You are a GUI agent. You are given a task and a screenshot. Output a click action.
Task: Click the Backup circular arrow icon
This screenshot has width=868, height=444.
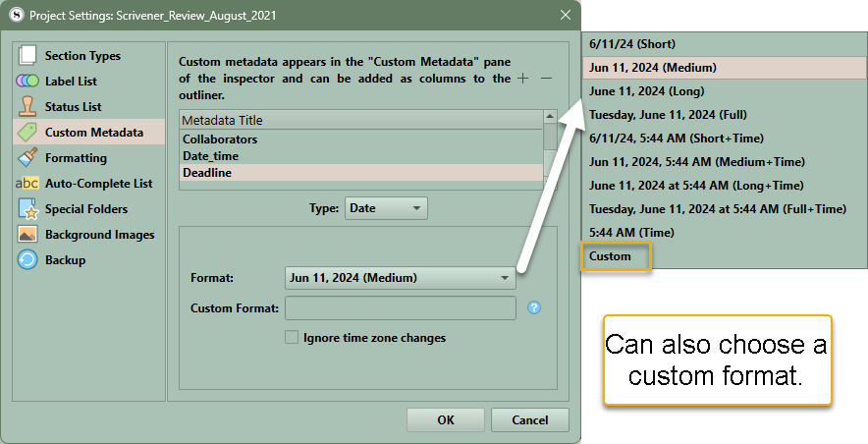(27, 259)
